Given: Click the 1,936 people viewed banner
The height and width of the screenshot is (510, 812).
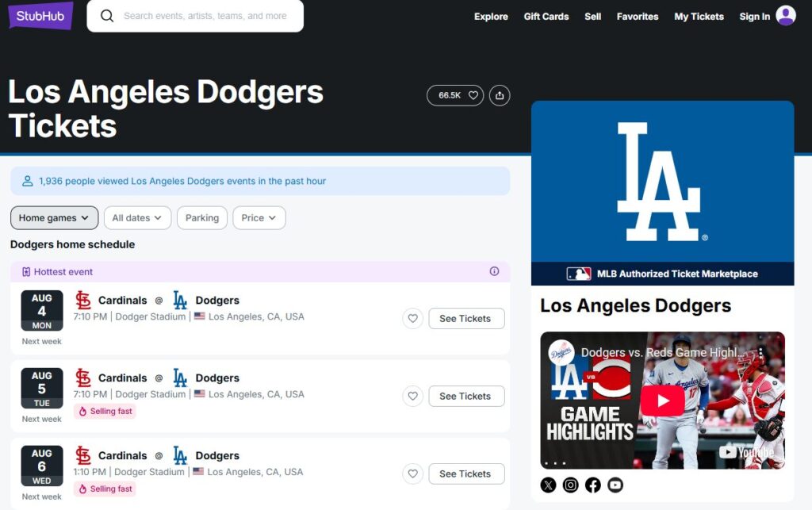Looking at the screenshot, I should click(x=260, y=181).
